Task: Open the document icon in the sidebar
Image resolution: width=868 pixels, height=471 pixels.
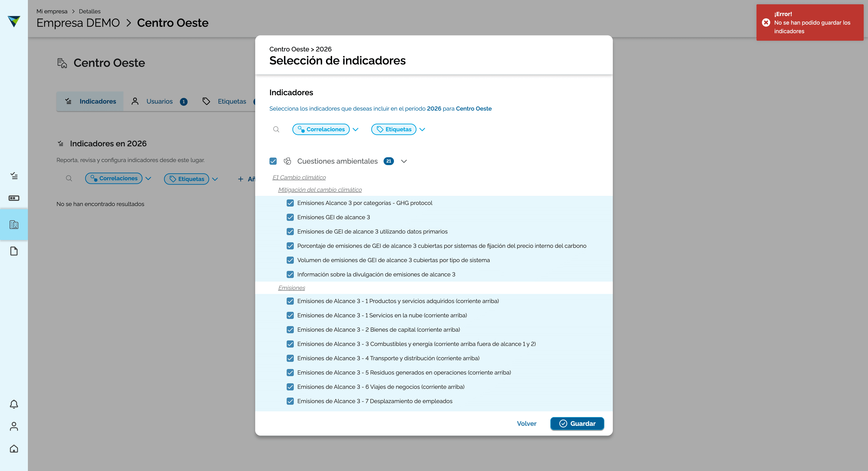Action: pyautogui.click(x=14, y=251)
